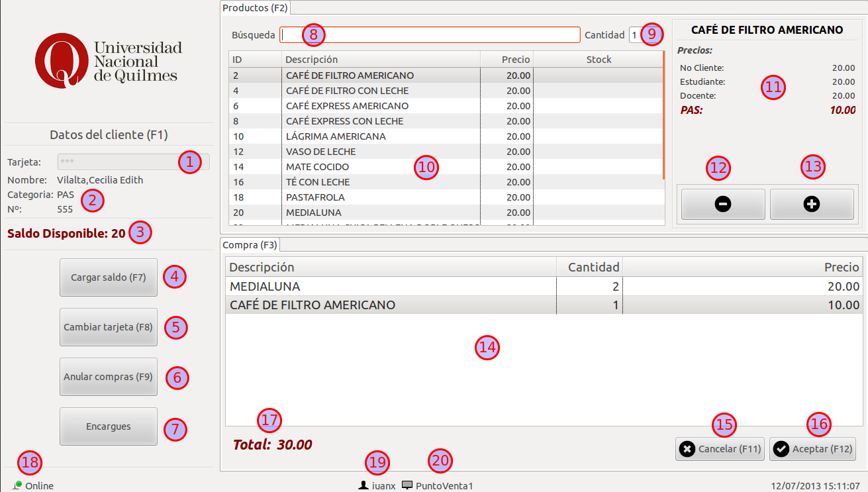Click the green Online status indicator

18,485
